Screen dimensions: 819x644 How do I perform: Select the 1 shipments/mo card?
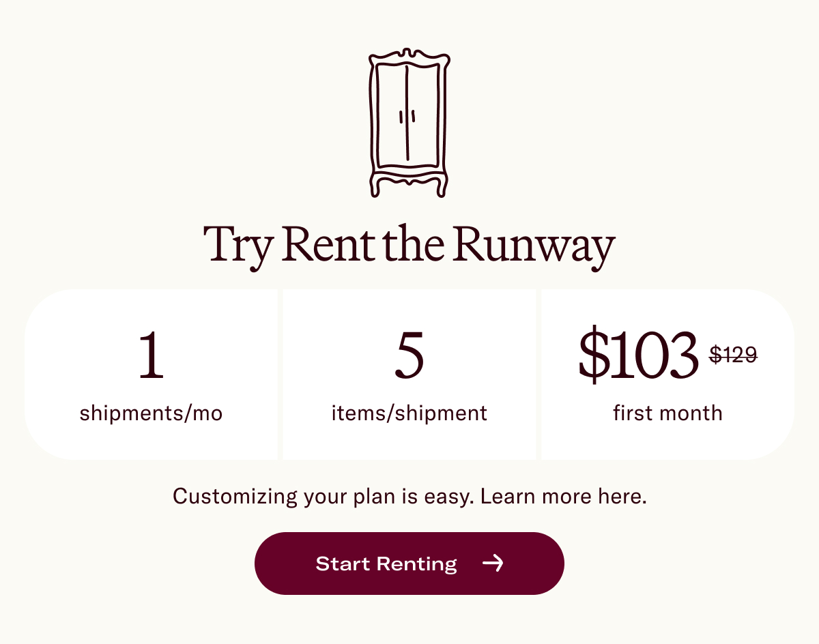151,374
